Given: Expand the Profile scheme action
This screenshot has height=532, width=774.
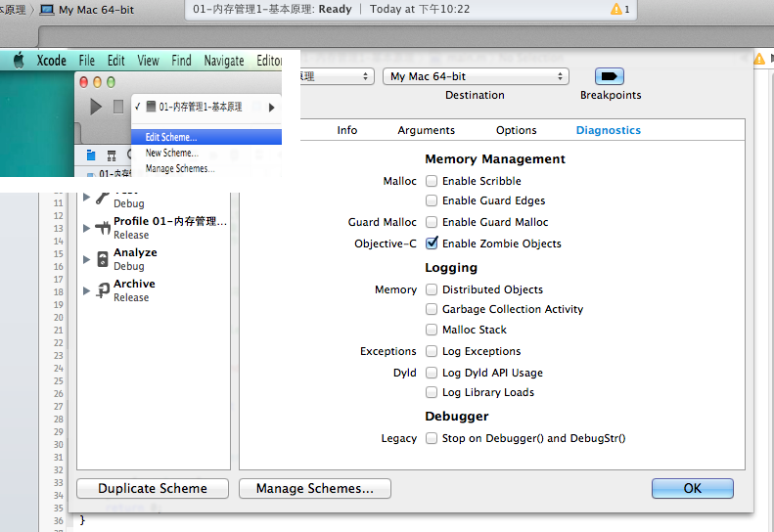Looking at the screenshot, I should 86,228.
